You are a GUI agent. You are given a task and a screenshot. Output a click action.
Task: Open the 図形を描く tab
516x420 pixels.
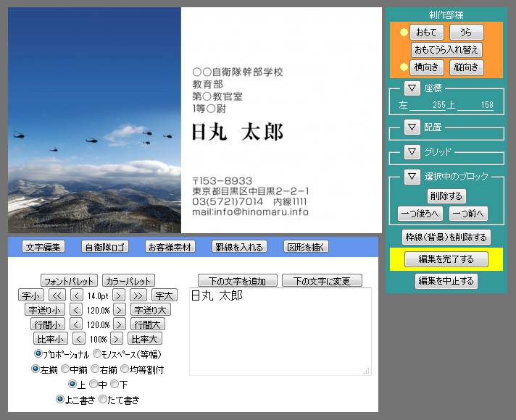306,247
